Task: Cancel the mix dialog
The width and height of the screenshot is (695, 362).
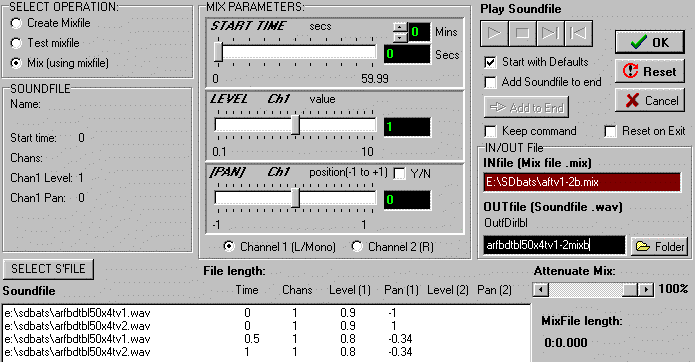Action: (x=650, y=101)
